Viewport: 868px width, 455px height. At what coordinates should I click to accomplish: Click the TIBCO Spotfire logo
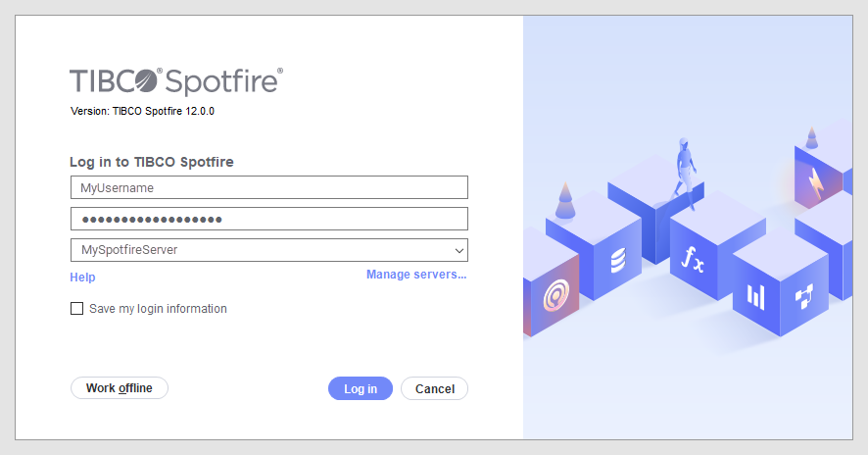click(x=176, y=81)
